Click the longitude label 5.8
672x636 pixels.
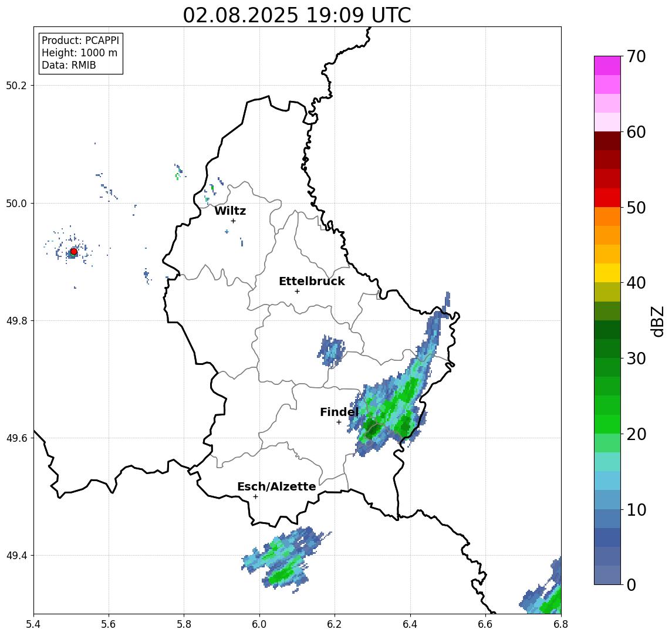(x=184, y=624)
